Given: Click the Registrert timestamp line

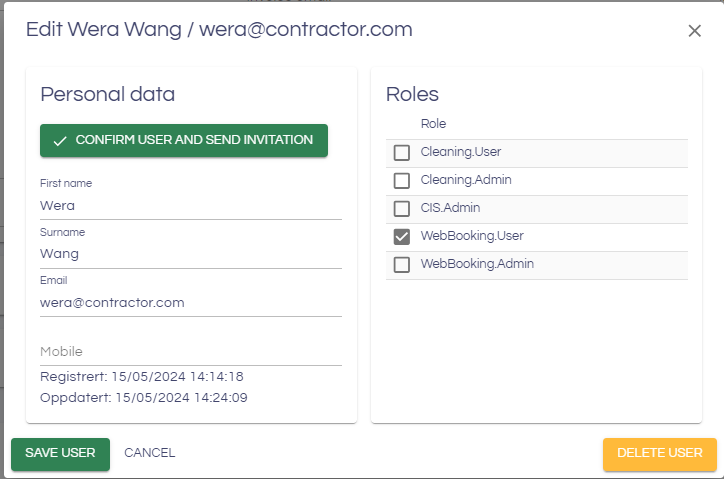Looking at the screenshot, I should pyautogui.click(x=142, y=377).
